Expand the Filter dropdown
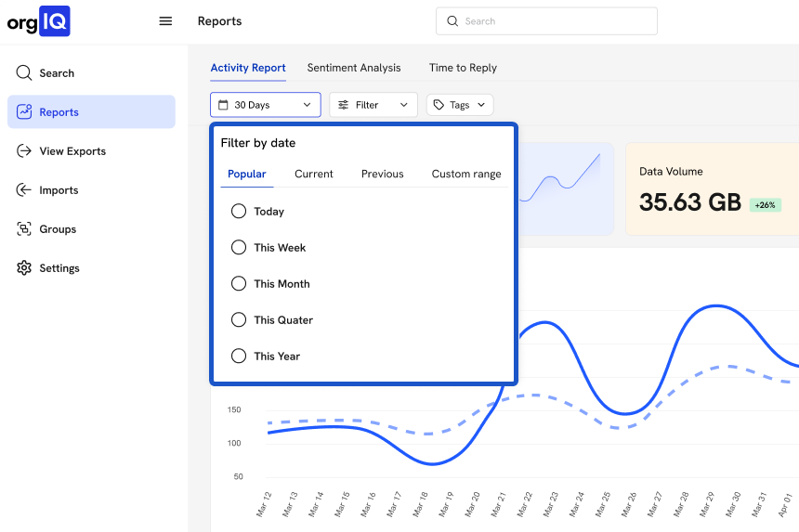 point(373,105)
